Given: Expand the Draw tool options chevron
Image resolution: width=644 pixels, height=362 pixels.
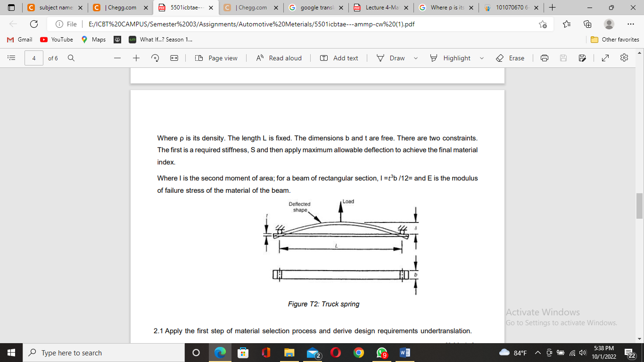Looking at the screenshot, I should coord(415,58).
